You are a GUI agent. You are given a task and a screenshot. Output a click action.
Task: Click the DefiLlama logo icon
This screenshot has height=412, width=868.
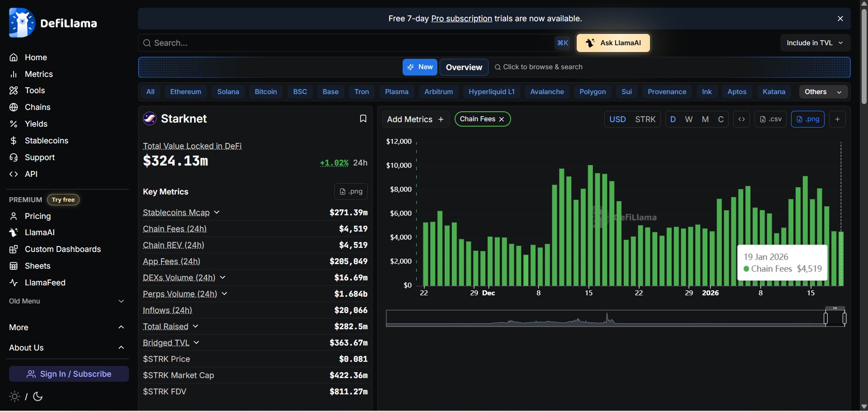22,23
